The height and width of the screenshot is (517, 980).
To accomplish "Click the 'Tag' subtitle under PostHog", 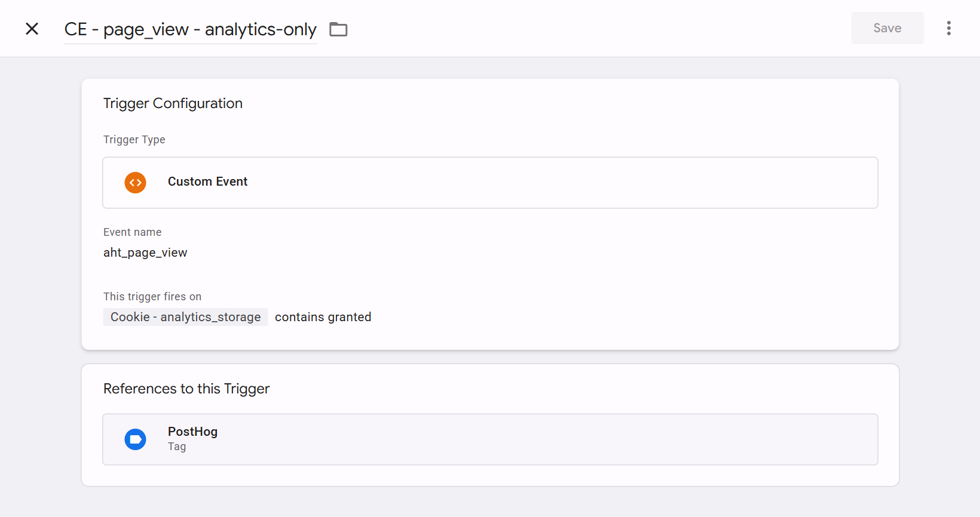I will click(x=177, y=447).
